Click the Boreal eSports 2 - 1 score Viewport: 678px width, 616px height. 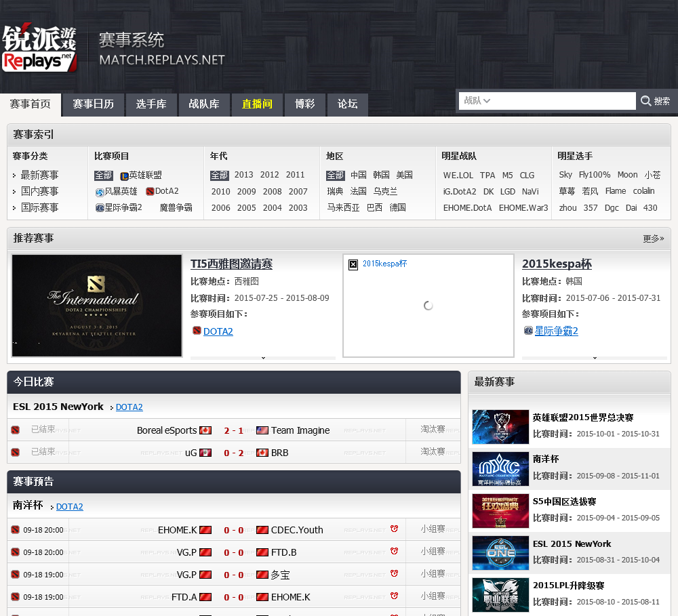[x=233, y=430]
